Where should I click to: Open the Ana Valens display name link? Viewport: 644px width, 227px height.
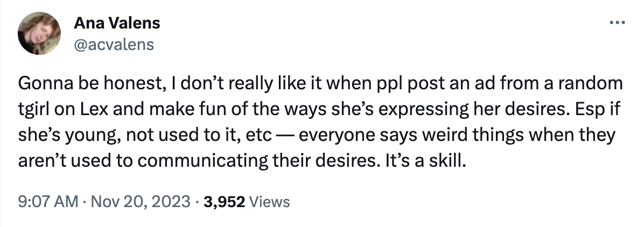click(117, 24)
